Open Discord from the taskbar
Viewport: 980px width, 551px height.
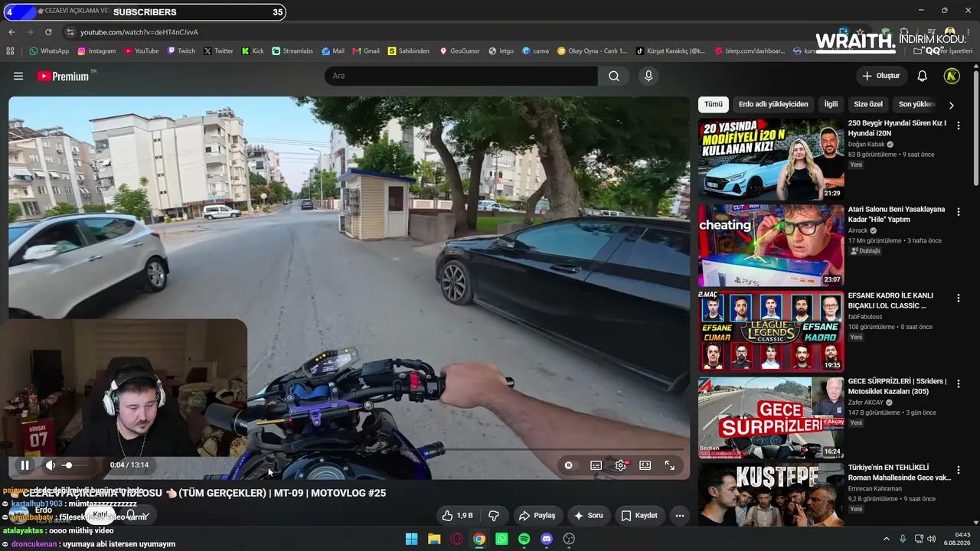pos(547,539)
